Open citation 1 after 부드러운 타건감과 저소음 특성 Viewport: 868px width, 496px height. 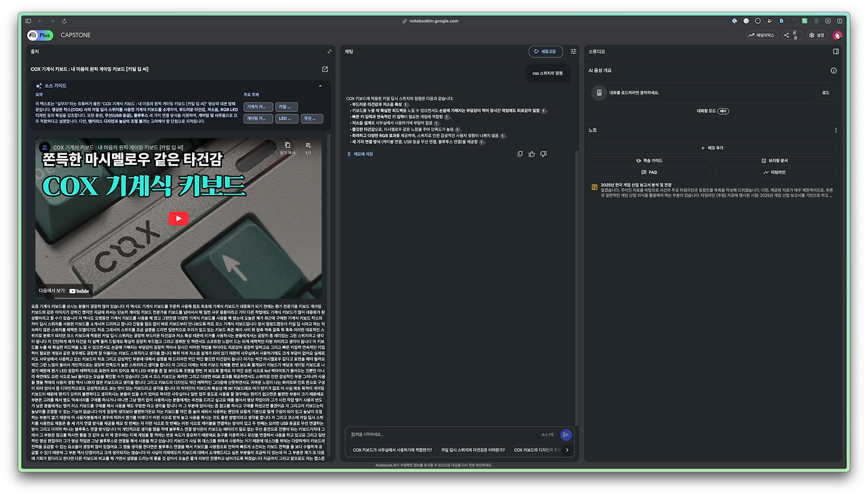click(x=406, y=104)
